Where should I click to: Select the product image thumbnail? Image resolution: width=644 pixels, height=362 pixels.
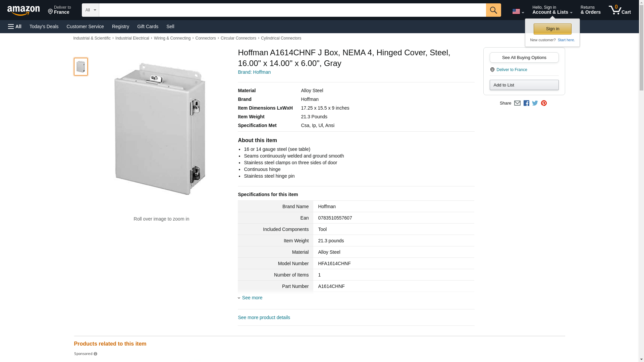[81, 67]
